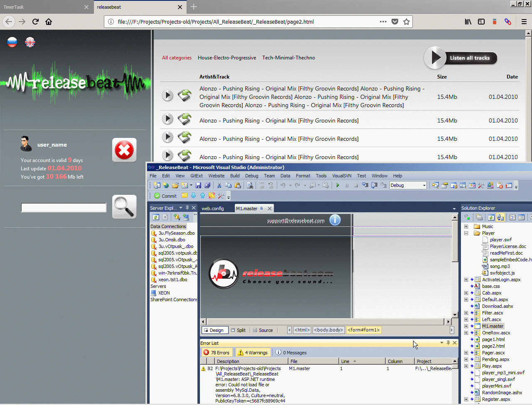The image size is (532, 405).
Task: Open the Debug menu in Visual Studio
Action: pyautogui.click(x=251, y=176)
